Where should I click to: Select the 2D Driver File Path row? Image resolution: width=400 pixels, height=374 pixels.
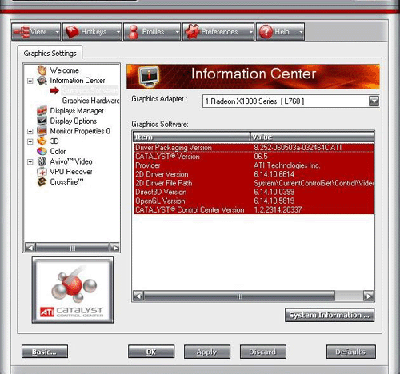point(254,183)
